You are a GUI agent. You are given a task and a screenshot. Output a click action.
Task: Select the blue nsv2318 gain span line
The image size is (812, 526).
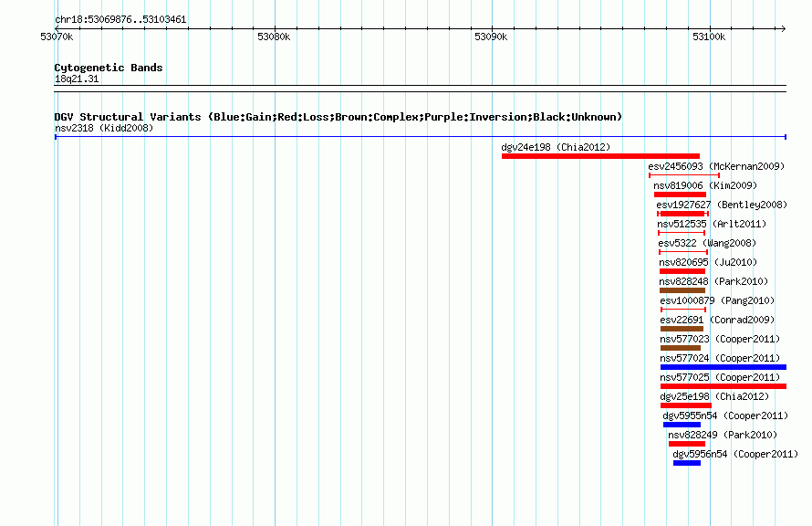point(421,137)
